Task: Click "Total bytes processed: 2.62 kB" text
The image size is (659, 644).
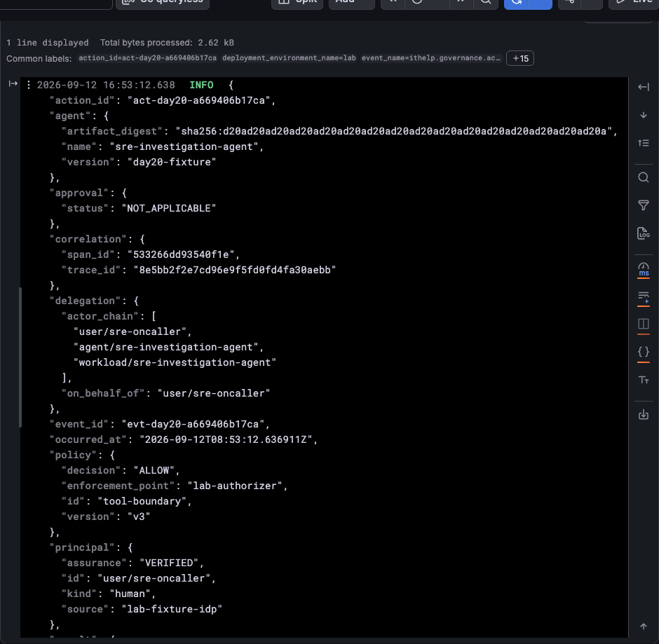Action: coord(167,43)
